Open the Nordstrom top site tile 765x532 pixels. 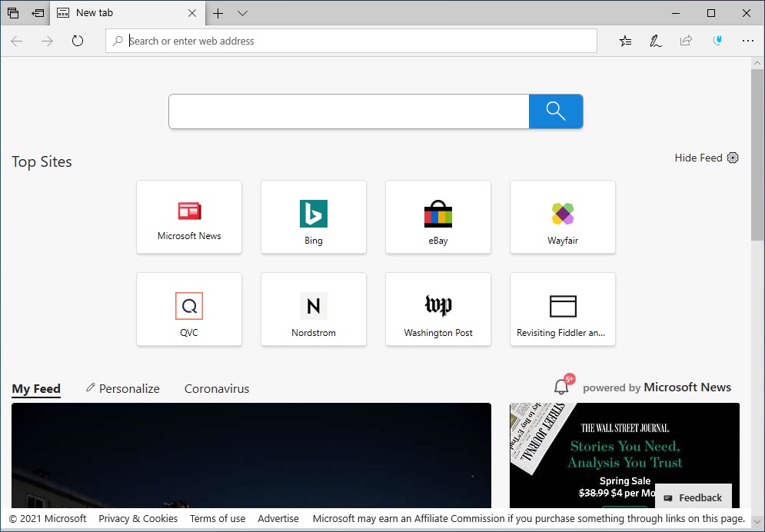pos(314,309)
